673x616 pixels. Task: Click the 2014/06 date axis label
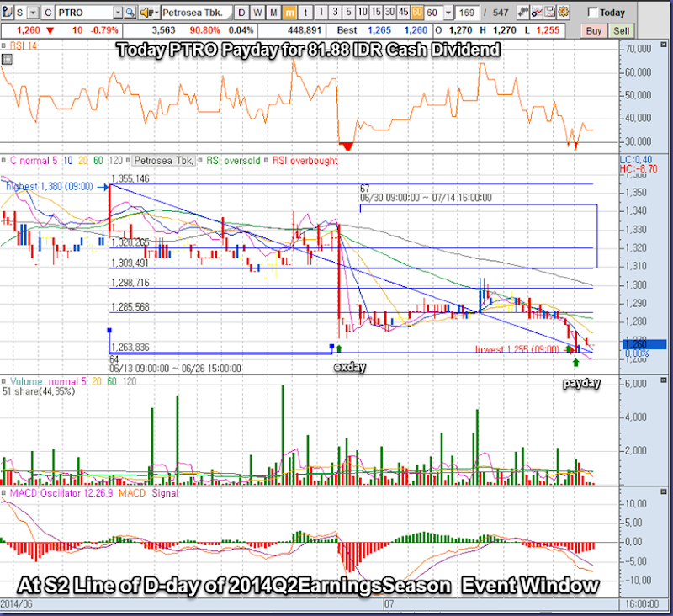(x=16, y=604)
